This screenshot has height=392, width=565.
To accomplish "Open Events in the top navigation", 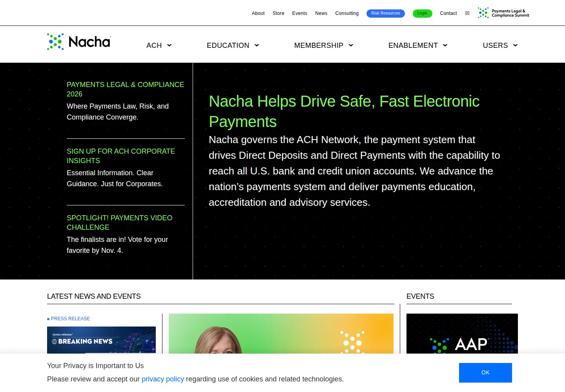I will 300,13.
